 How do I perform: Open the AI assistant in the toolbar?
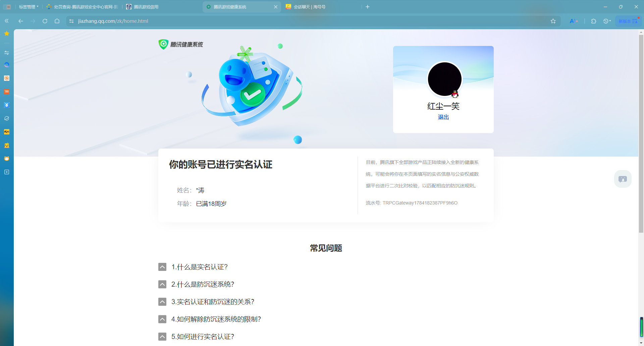pos(574,21)
